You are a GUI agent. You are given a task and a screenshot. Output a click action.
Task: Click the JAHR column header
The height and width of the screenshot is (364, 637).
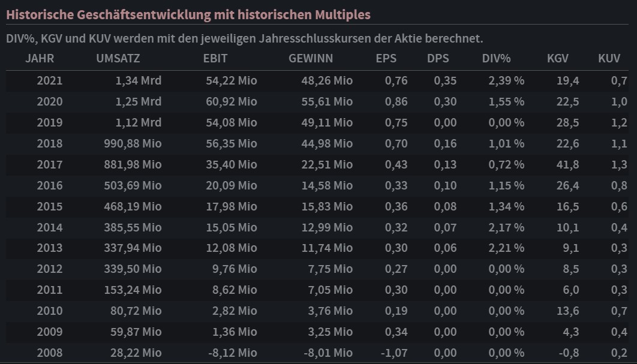point(40,59)
